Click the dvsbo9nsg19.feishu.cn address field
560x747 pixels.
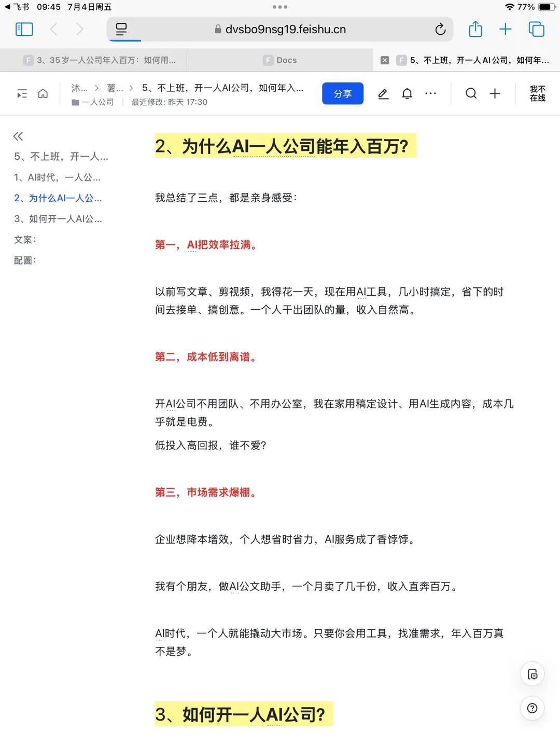tap(280, 29)
